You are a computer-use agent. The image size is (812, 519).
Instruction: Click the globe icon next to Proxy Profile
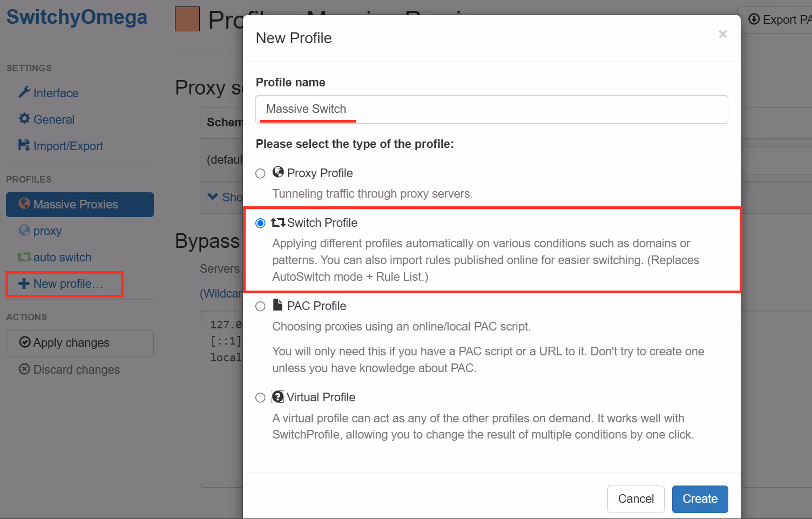[x=278, y=172]
